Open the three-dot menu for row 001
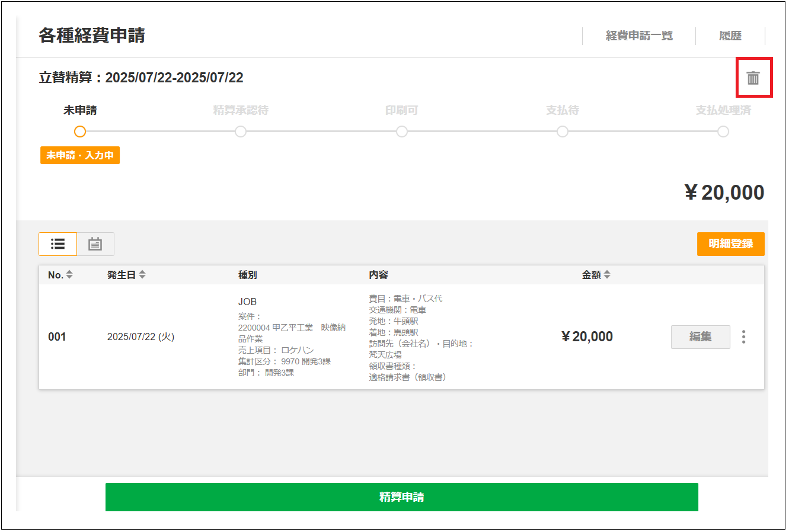The image size is (789, 532). point(743,336)
